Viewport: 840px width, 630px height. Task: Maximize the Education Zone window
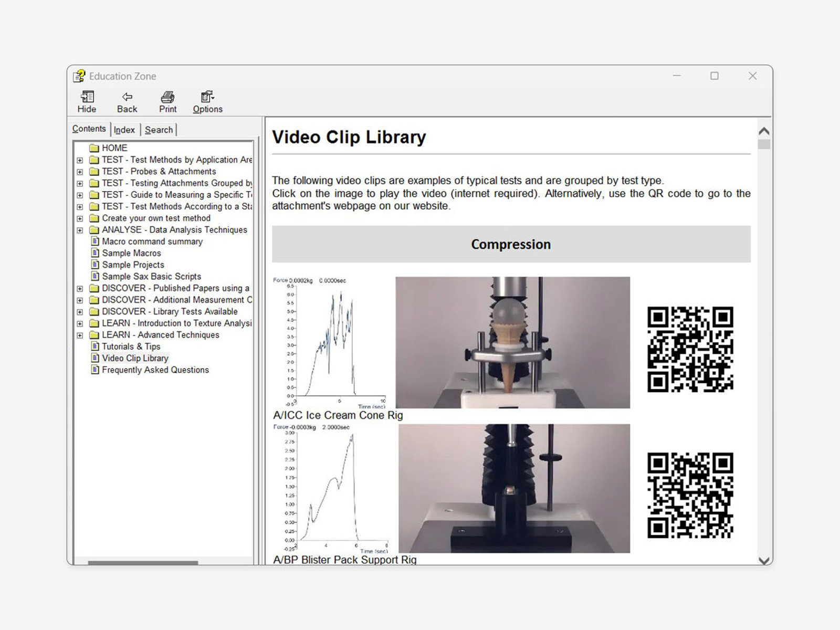(x=715, y=76)
